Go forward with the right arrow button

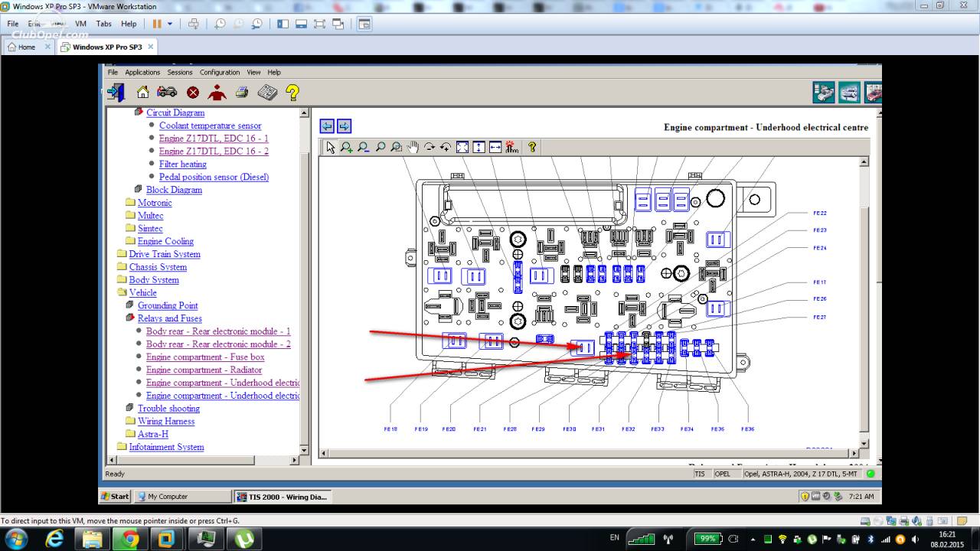tap(344, 126)
